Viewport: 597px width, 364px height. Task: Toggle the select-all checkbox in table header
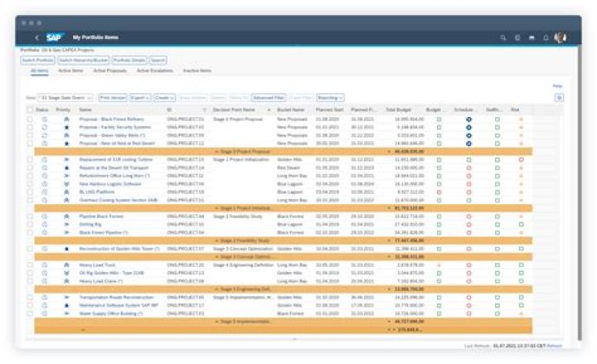(31, 109)
